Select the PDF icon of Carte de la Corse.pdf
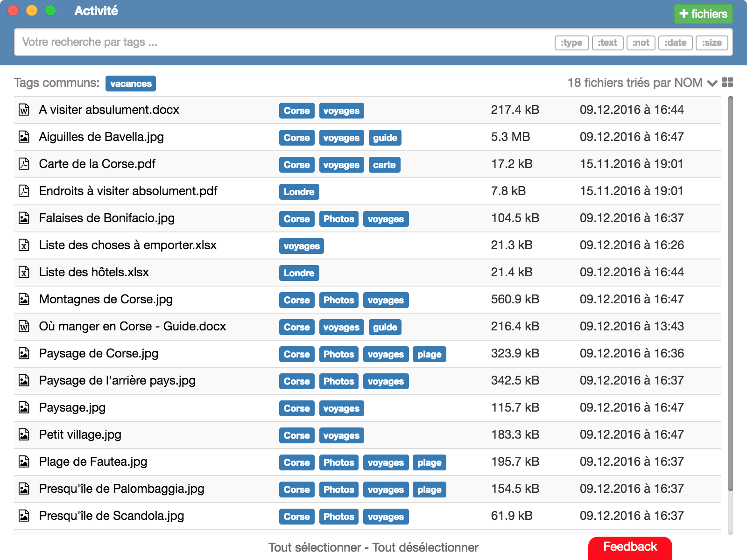This screenshot has height=560, width=747. [x=24, y=164]
